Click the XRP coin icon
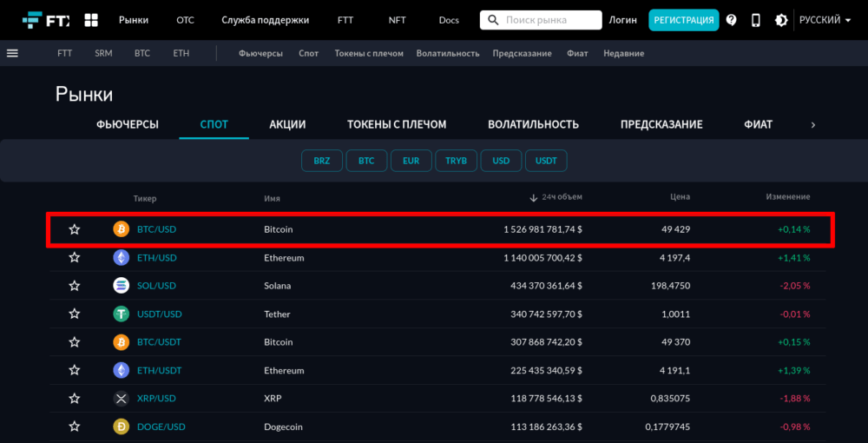 click(x=122, y=399)
